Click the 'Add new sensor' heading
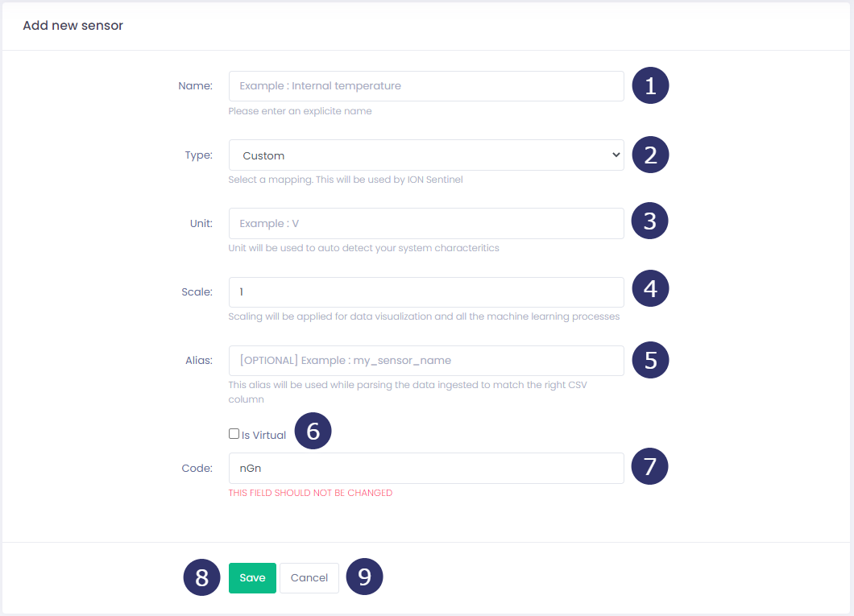This screenshot has width=854, height=616. (73, 26)
